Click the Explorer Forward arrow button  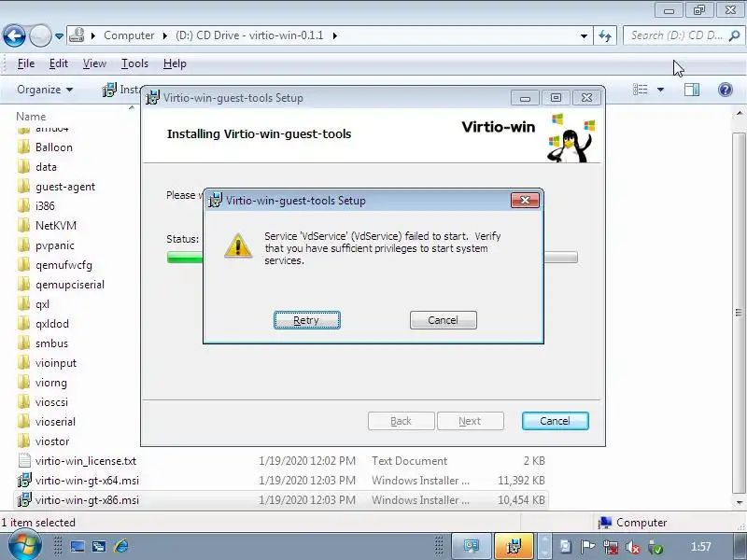40,35
